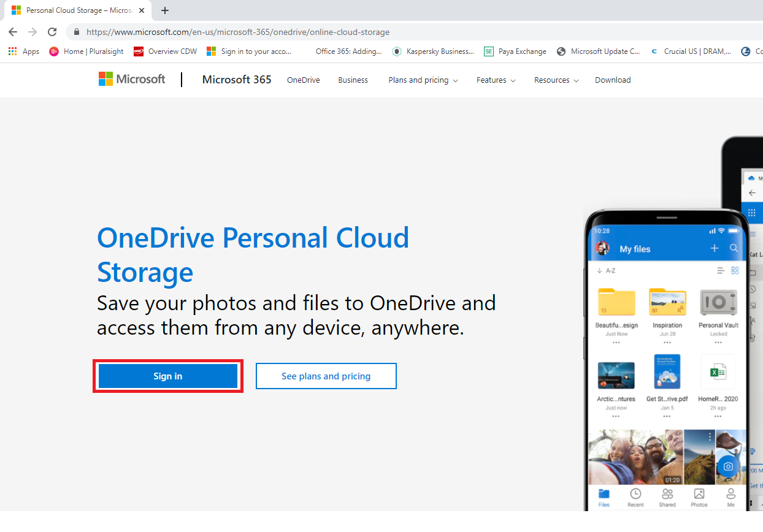Open the Inspiration folder

pyautogui.click(x=667, y=302)
